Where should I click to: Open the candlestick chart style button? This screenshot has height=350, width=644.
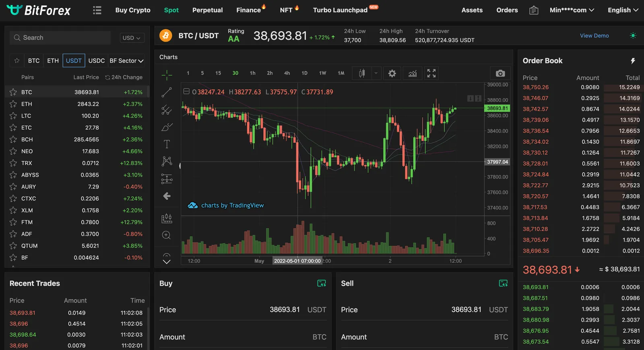pyautogui.click(x=362, y=73)
